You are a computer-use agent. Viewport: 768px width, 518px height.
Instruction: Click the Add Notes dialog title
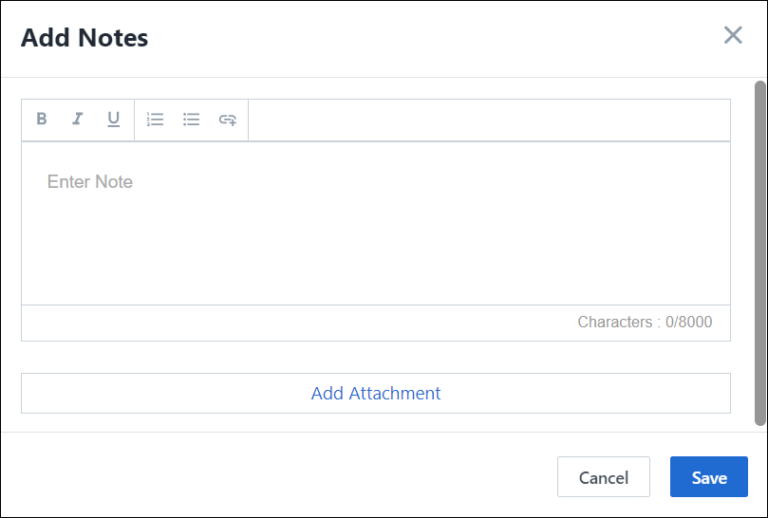click(85, 38)
